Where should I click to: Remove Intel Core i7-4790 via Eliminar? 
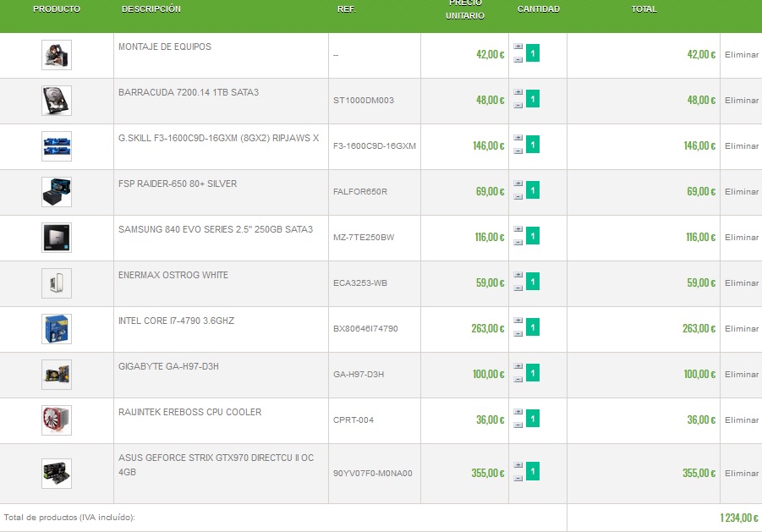[742, 329]
